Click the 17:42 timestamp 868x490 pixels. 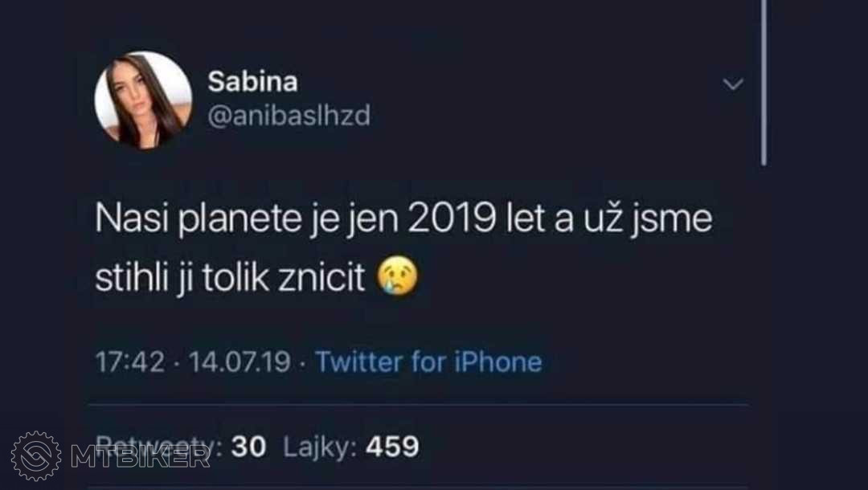pos(130,362)
